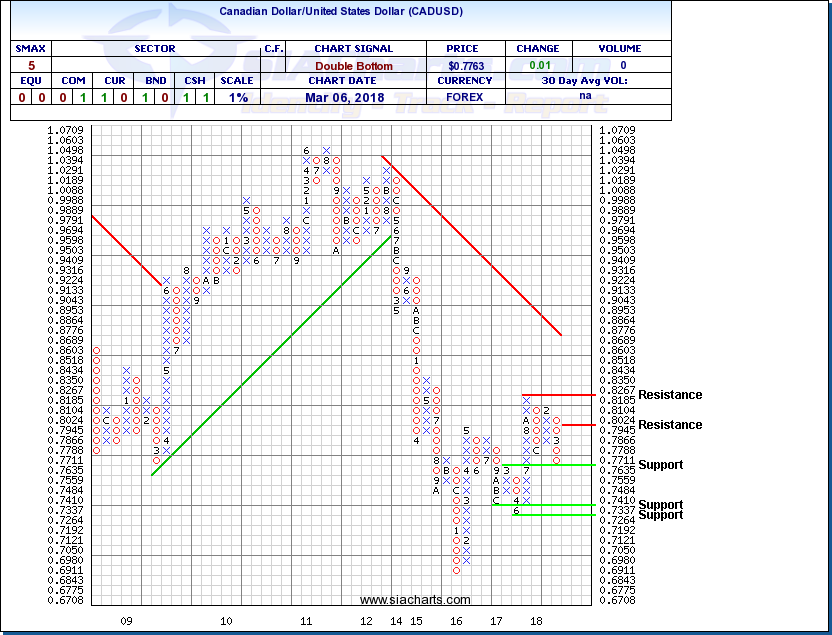The width and height of the screenshot is (832, 635).
Task: Click the lower Resistance label near 0.7945
Action: click(x=670, y=425)
